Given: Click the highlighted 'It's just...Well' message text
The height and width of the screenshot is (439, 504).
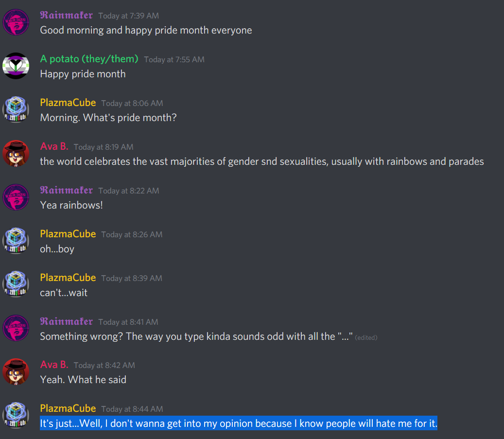Looking at the screenshot, I should [x=239, y=423].
